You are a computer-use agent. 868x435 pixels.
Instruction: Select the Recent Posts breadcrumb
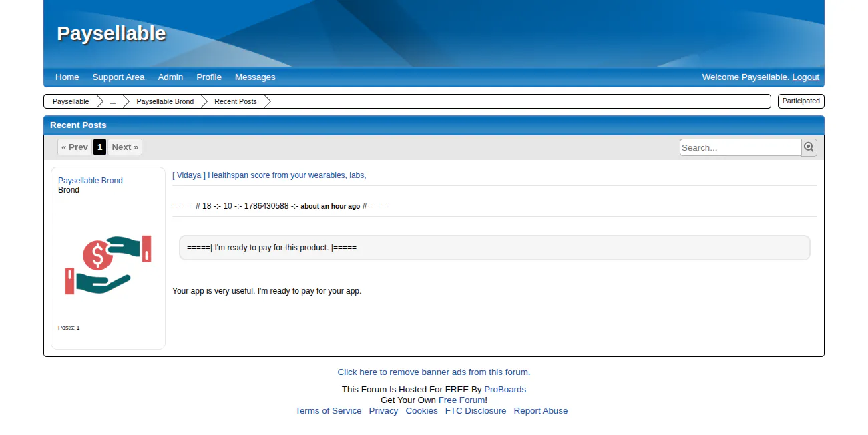click(236, 101)
